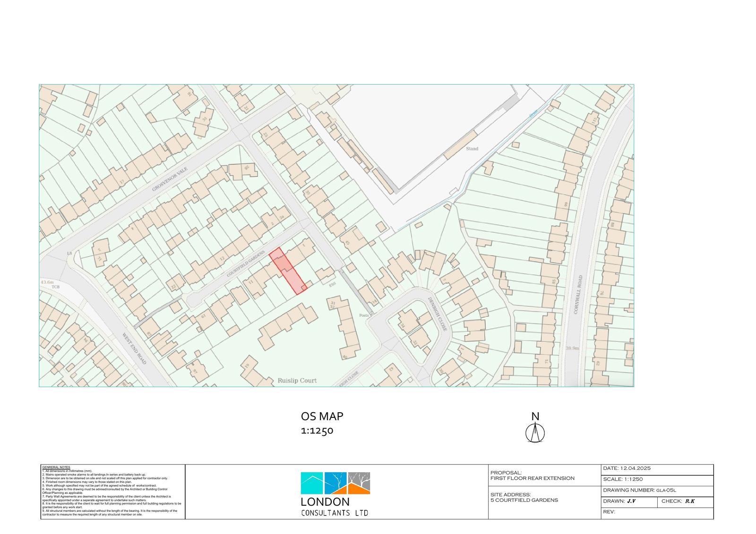
Task: Click the 'GROSVENOR VALE' road label
Action: coord(170,178)
